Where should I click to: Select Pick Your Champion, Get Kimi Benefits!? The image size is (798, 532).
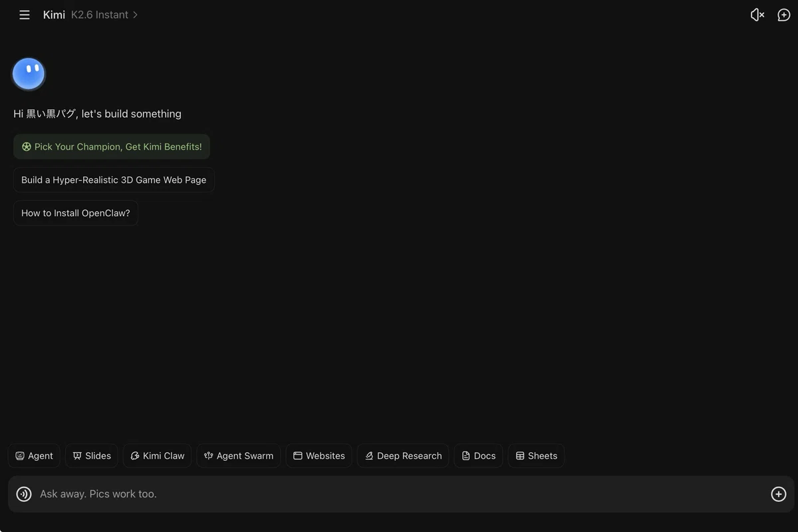pos(112,147)
